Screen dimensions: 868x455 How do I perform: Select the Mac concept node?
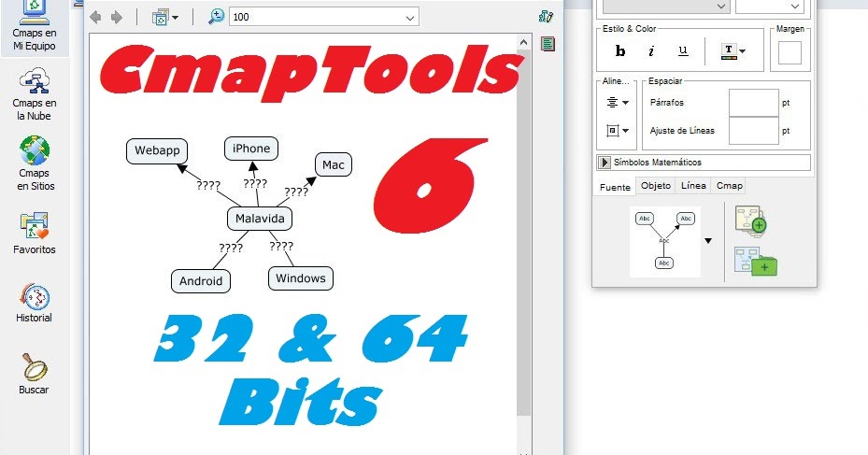coord(334,165)
